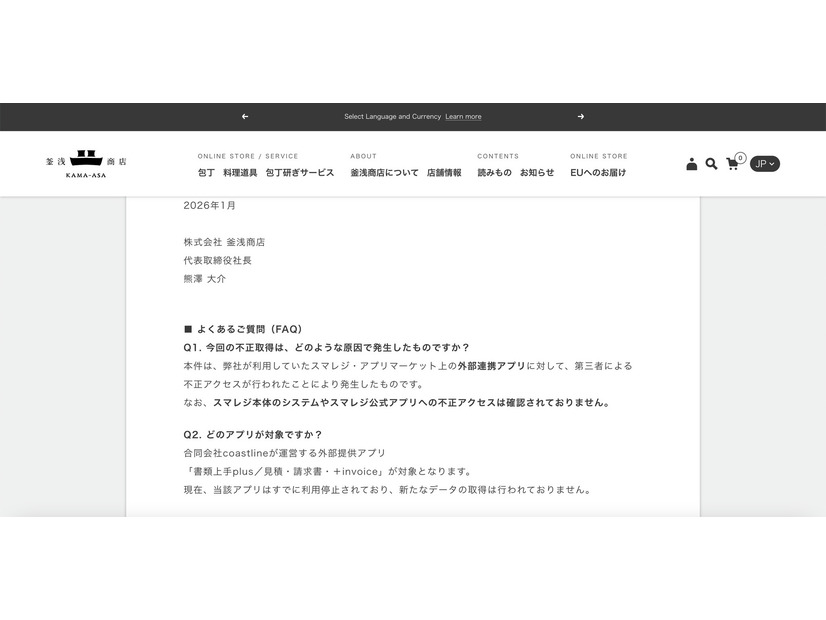Viewport: 826px width, 620px height.
Task: Click the EUへのお届け link
Action: click(x=599, y=171)
